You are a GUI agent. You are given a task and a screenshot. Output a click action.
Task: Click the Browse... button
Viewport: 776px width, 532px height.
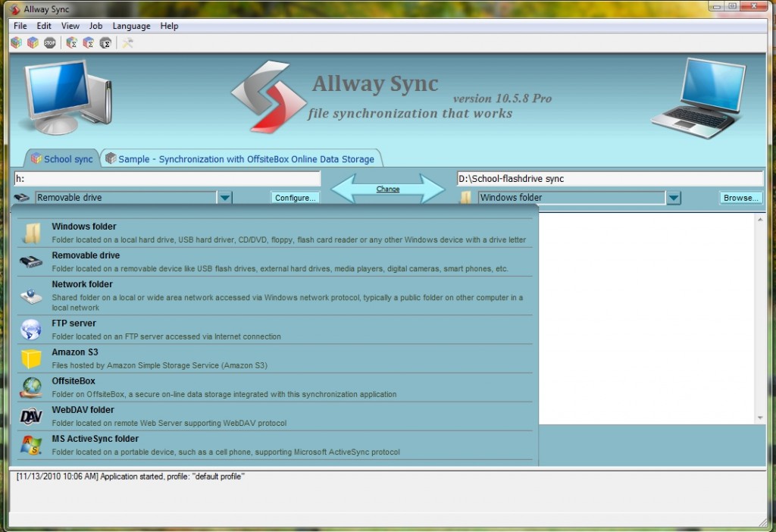tap(740, 198)
